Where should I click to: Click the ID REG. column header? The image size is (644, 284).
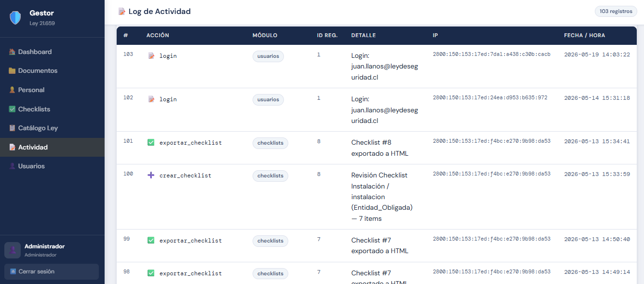327,36
